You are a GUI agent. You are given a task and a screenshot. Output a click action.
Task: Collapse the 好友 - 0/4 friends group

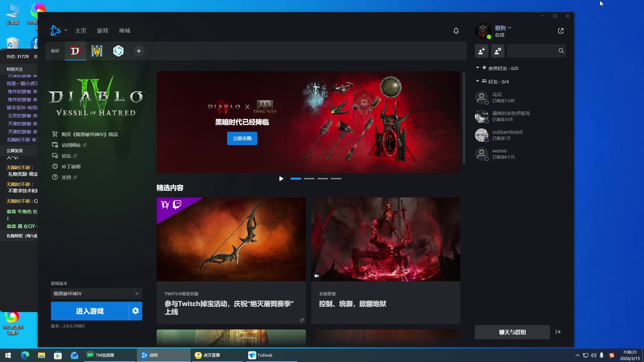point(478,81)
